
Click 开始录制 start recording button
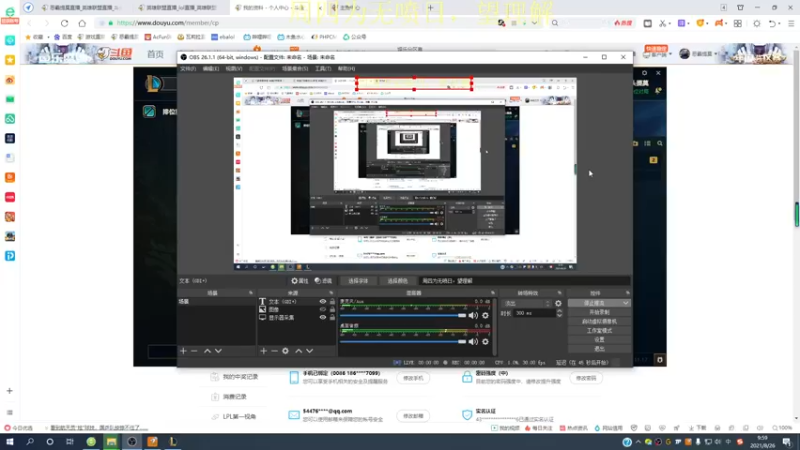tap(599, 312)
